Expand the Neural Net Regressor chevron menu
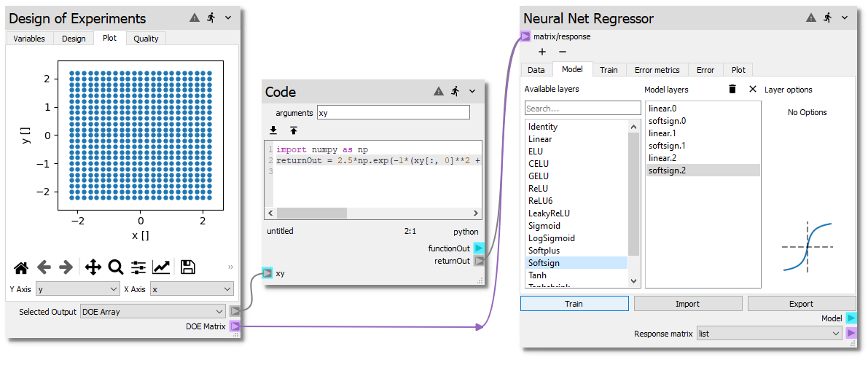The height and width of the screenshot is (365, 868). (846, 18)
